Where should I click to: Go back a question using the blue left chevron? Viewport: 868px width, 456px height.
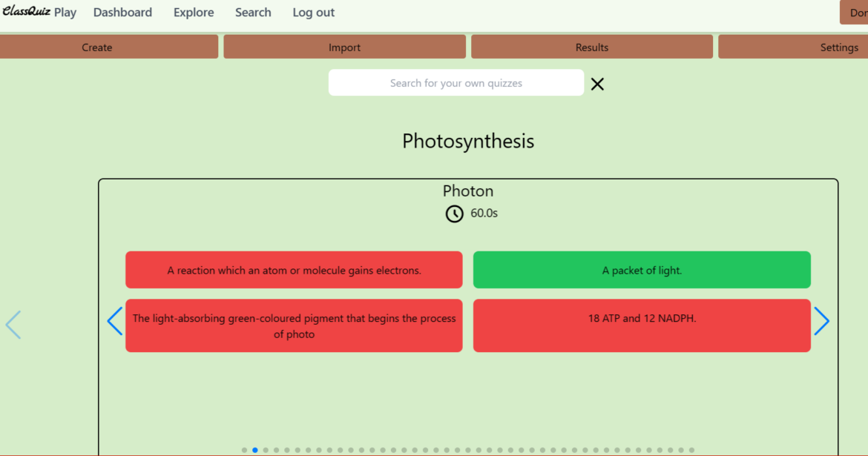point(114,321)
